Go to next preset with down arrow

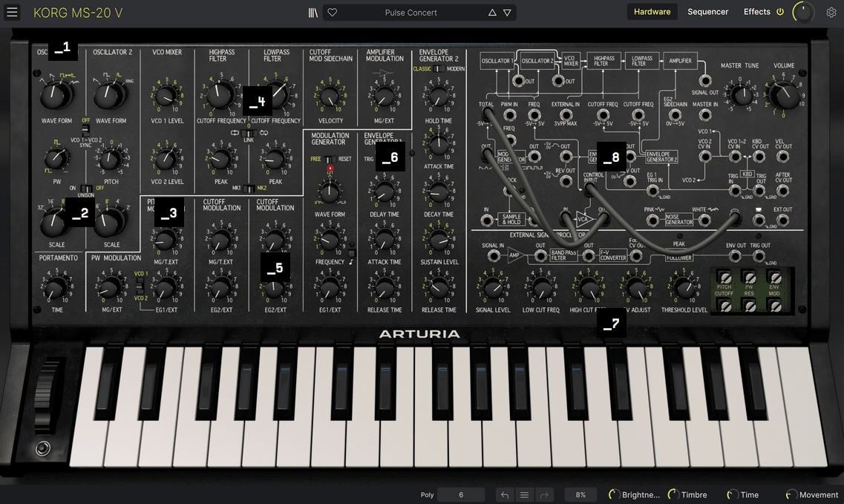[507, 13]
